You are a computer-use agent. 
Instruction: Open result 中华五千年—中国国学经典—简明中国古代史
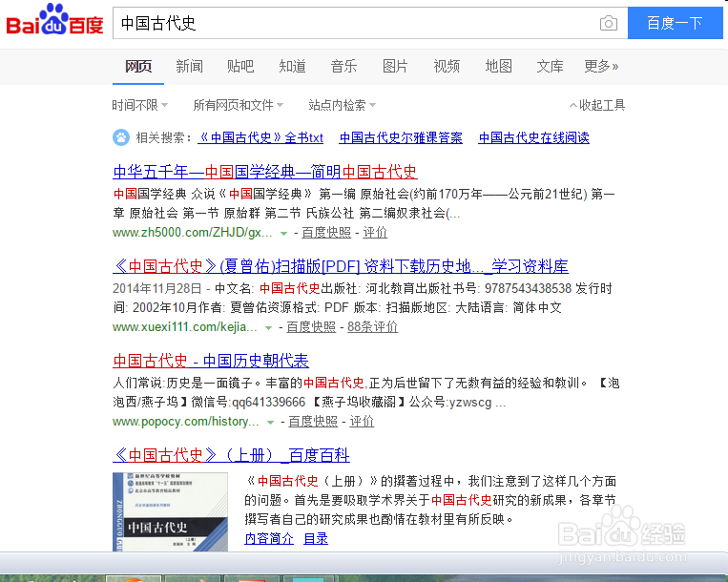[265, 172]
